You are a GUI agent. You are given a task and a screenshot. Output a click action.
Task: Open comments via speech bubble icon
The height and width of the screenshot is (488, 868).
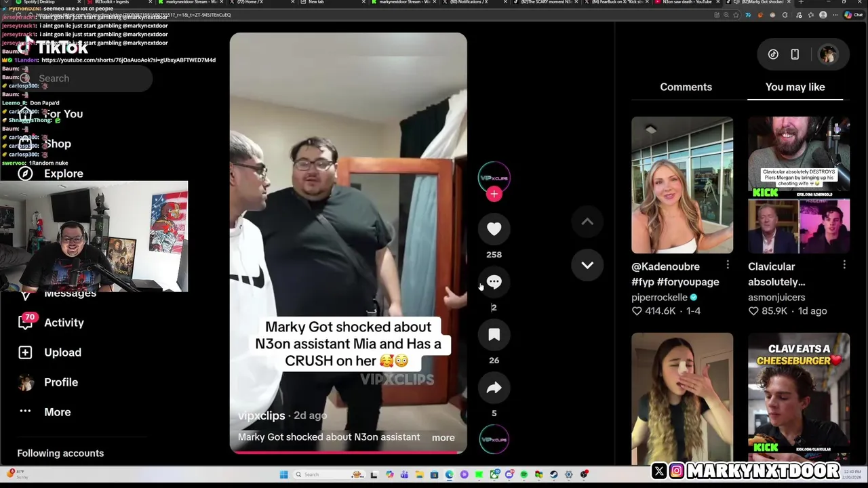pos(494,282)
